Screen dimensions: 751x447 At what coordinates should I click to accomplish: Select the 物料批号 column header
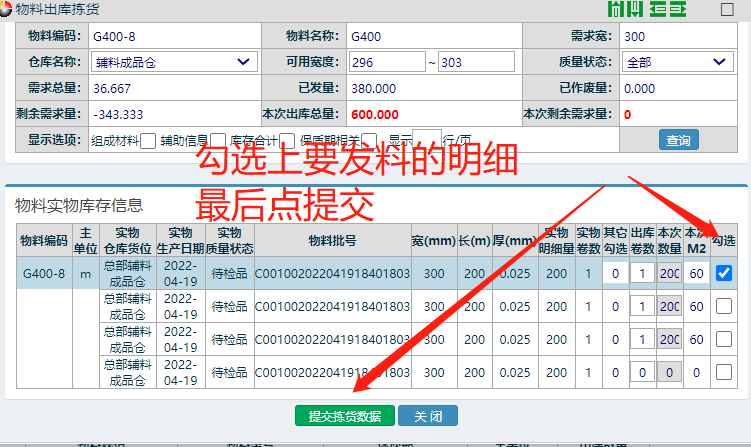(332, 240)
